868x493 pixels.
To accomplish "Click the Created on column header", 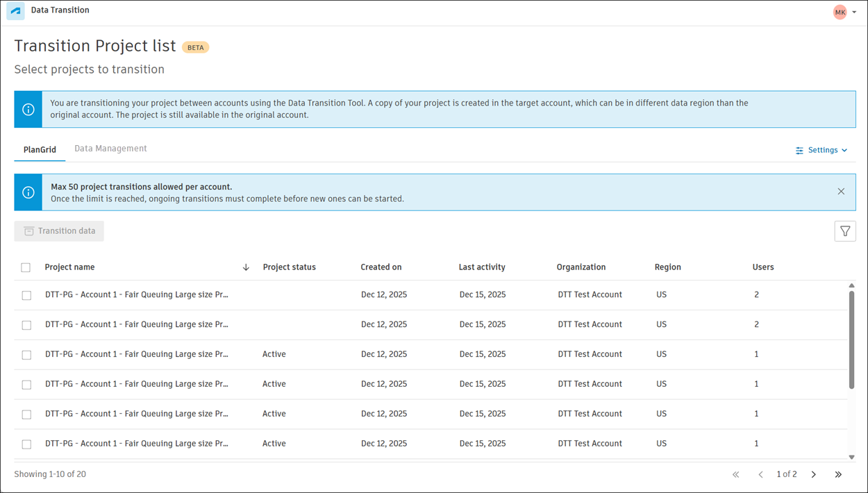I will click(381, 267).
